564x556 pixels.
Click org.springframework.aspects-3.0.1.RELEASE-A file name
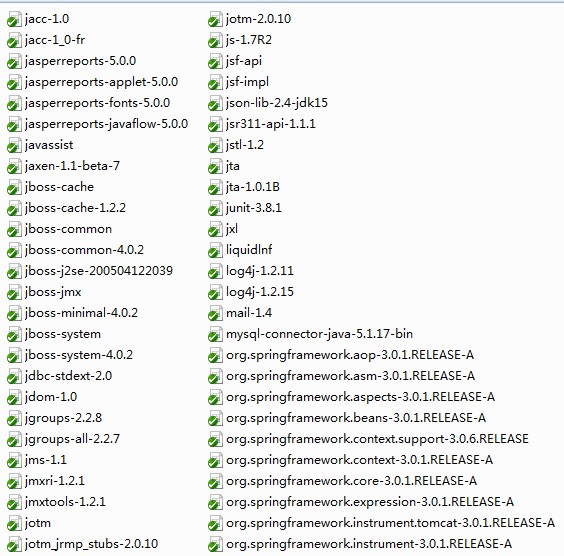point(360,397)
